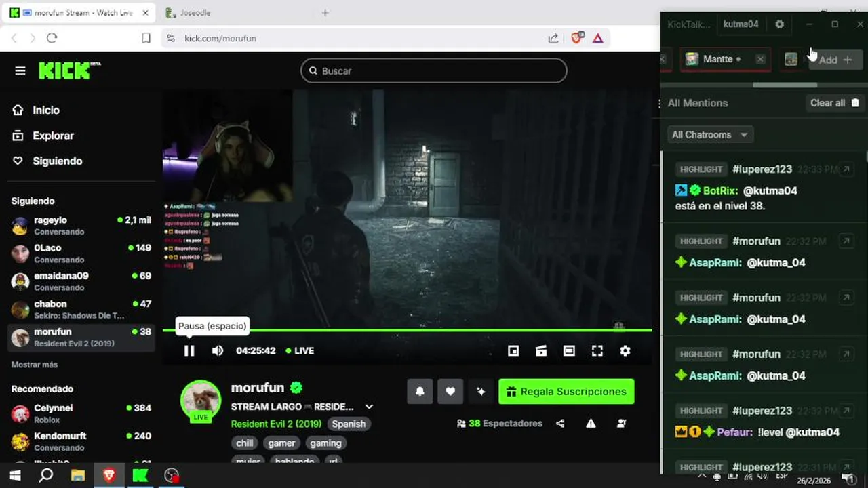Open Brave Rewards triangle icon

tap(597, 39)
